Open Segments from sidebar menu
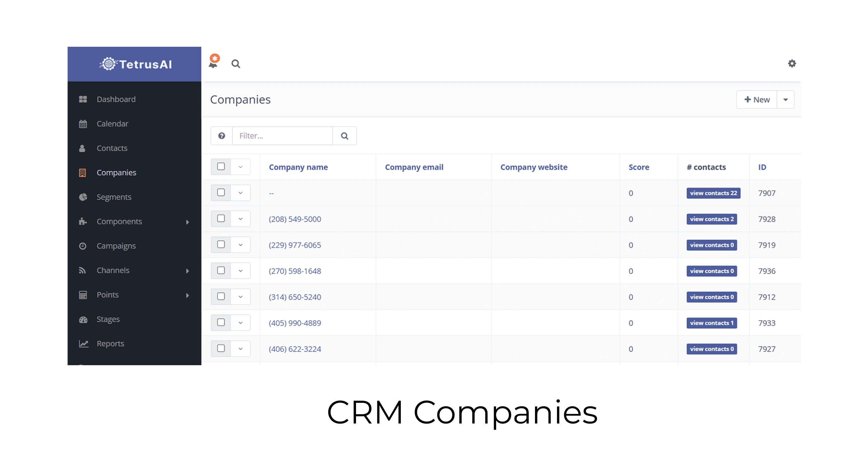 tap(114, 197)
